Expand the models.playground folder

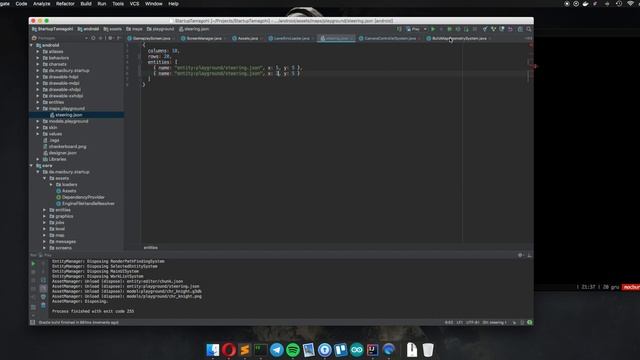[x=38, y=121]
